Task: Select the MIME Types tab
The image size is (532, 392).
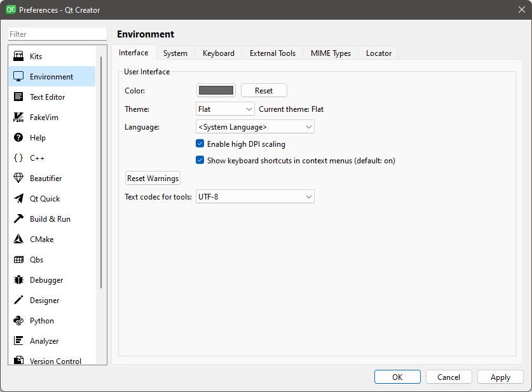Action: coord(331,53)
